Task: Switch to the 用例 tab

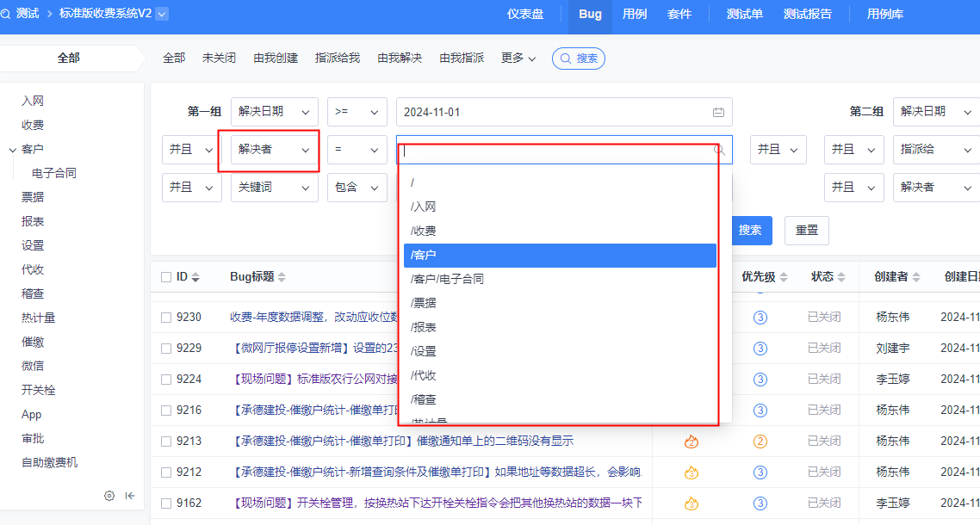Action: click(635, 14)
